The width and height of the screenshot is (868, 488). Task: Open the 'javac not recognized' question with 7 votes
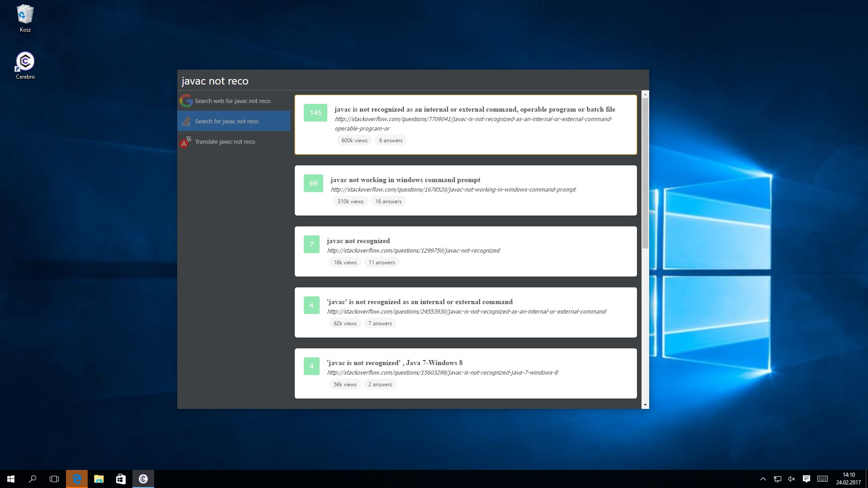[358, 241]
